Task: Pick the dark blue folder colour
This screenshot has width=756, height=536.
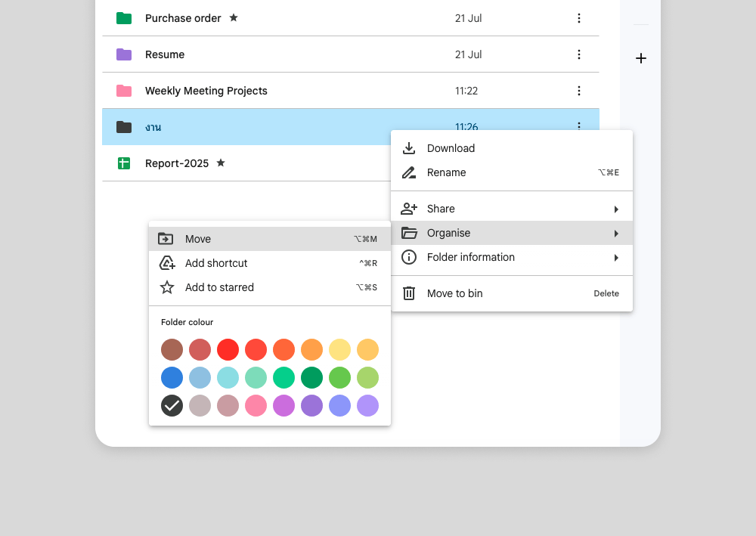Action: point(172,378)
